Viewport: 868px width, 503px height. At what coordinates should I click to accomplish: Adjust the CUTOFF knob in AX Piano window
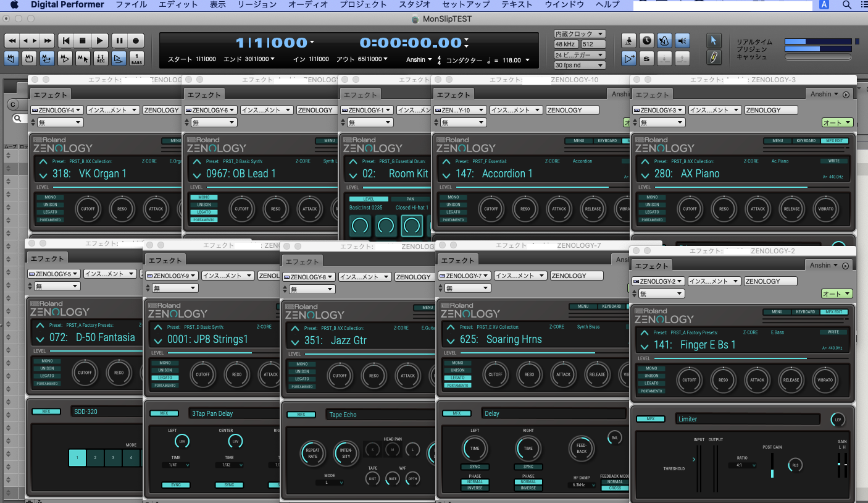(x=690, y=209)
